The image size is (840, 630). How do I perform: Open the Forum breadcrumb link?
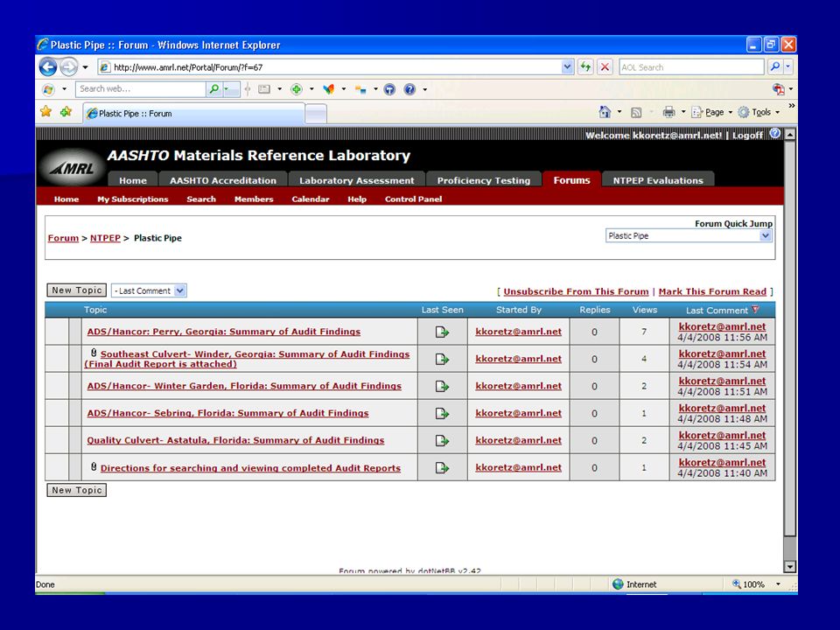(x=63, y=238)
